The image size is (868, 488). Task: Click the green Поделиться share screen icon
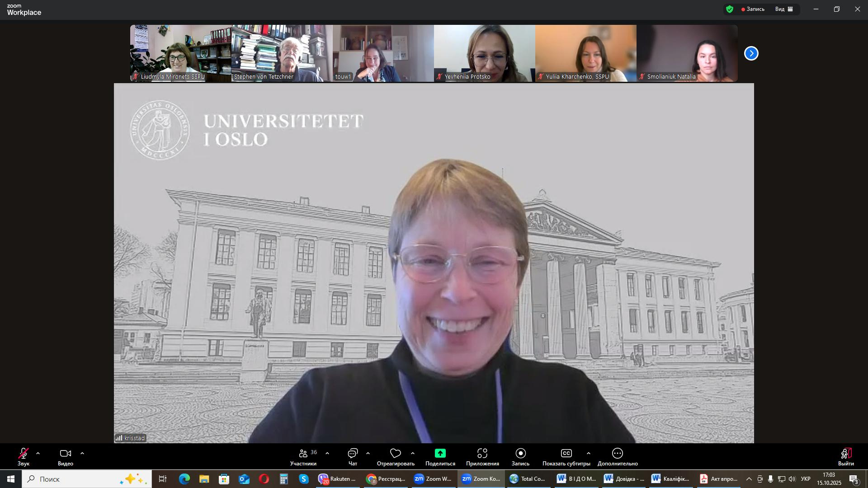(x=440, y=454)
